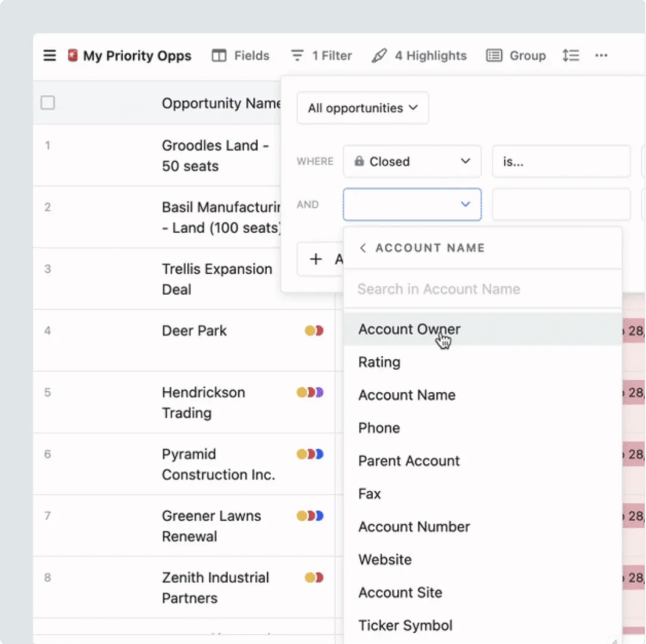Select Ticker Symbol option
Viewport: 646px width, 644px height.
click(x=483, y=625)
